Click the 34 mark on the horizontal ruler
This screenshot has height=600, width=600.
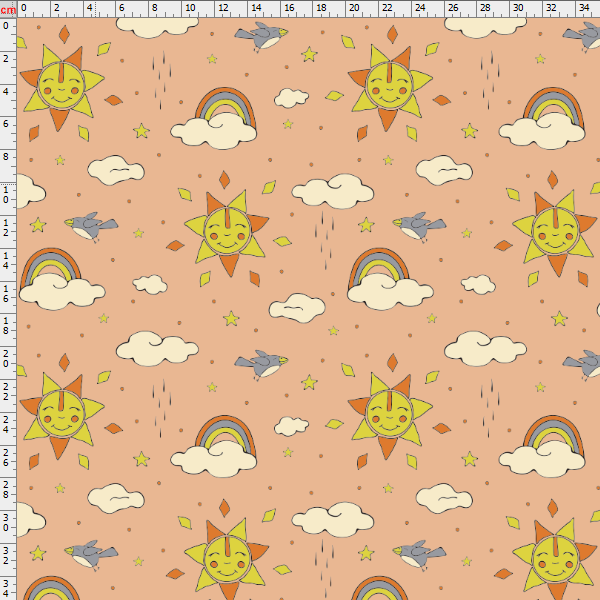(584, 8)
